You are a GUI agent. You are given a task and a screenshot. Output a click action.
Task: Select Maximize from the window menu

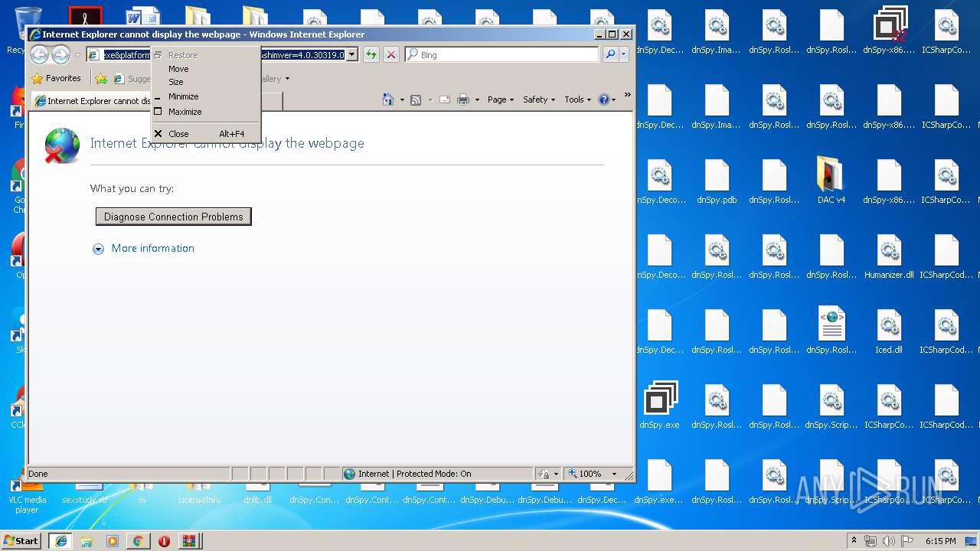[x=206, y=112]
